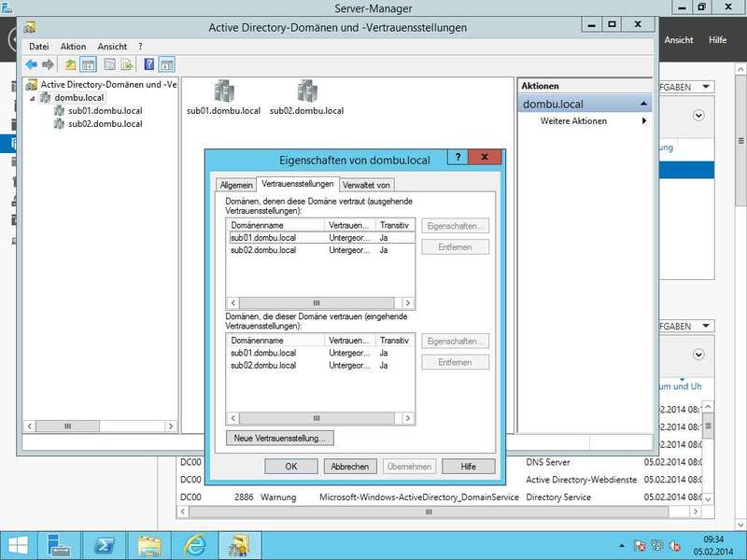Open sub02.dombu.local icon in center pane
The width and height of the screenshot is (747, 560).
point(306,91)
